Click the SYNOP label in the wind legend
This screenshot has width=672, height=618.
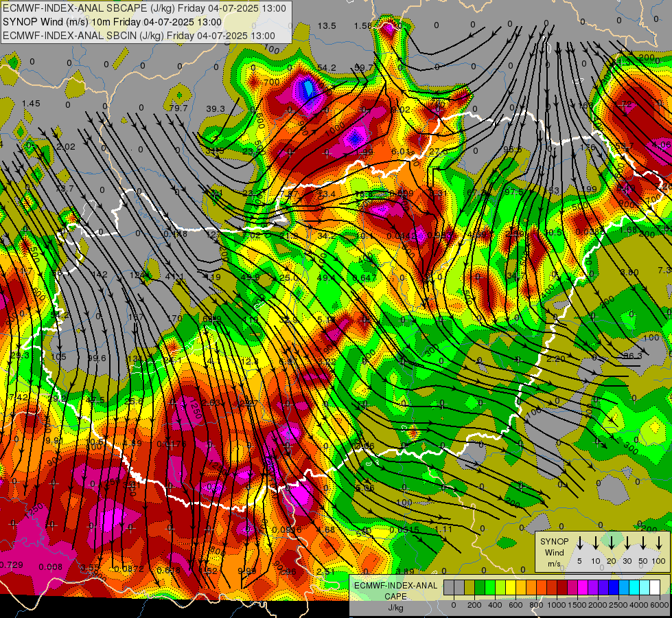554,541
